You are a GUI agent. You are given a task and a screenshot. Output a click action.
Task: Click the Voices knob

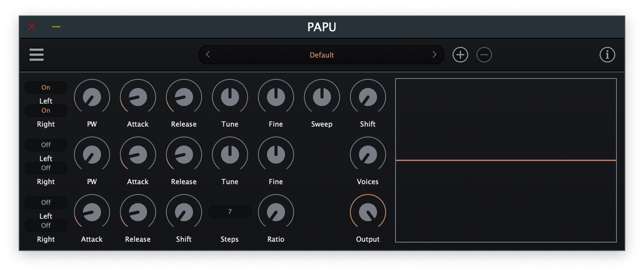pyautogui.click(x=368, y=155)
